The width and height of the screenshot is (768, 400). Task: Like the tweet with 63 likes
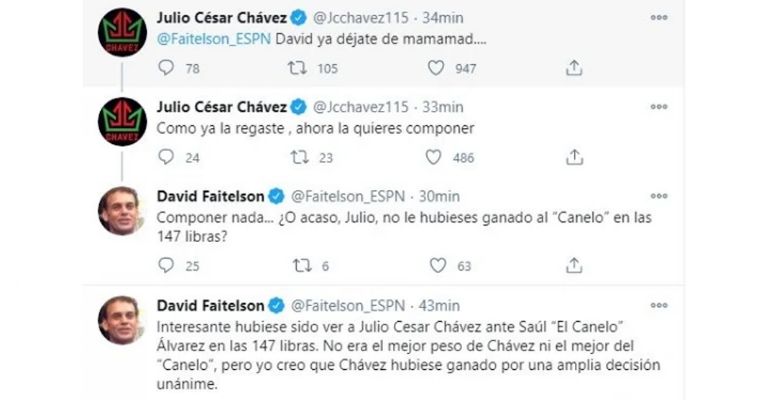point(435,265)
